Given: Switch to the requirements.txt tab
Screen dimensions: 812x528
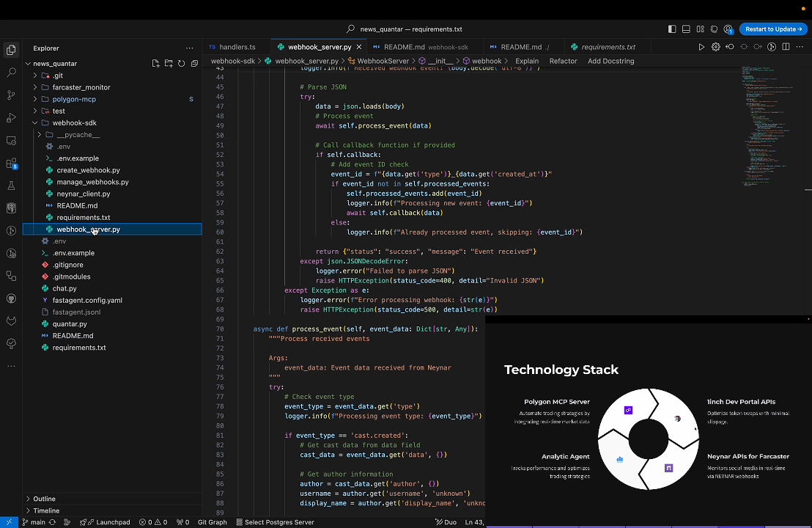Looking at the screenshot, I should pos(608,47).
